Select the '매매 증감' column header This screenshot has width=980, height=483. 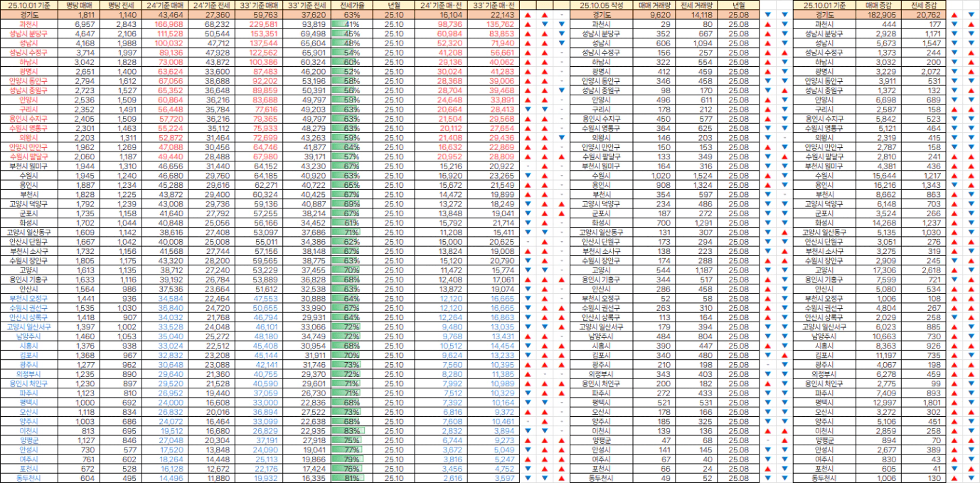[x=879, y=5]
